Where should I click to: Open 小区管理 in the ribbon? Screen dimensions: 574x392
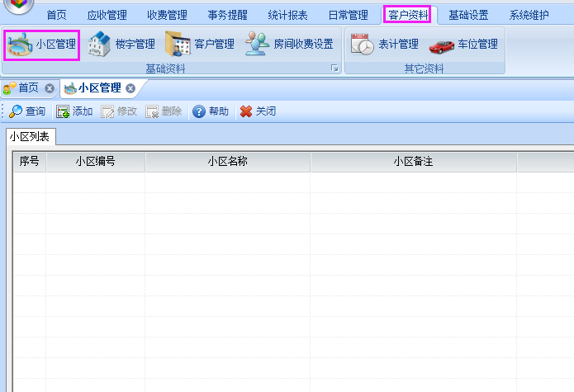(x=42, y=45)
